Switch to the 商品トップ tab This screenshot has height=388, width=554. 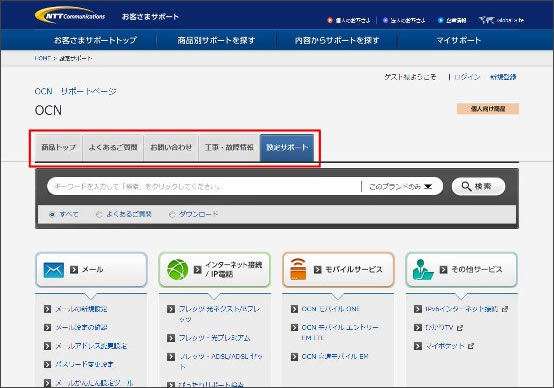coord(59,147)
